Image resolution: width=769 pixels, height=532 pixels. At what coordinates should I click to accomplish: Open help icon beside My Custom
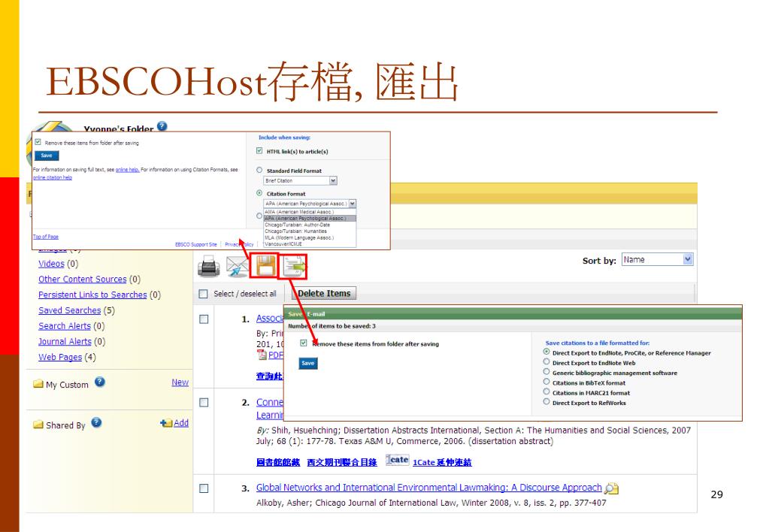[100, 382]
